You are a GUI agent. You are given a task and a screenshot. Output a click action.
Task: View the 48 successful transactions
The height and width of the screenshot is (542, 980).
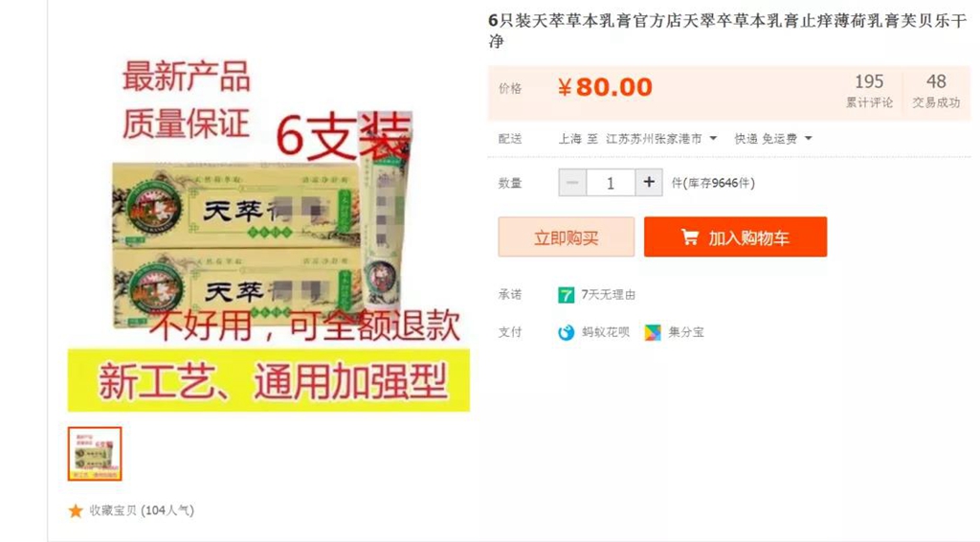coord(936,91)
